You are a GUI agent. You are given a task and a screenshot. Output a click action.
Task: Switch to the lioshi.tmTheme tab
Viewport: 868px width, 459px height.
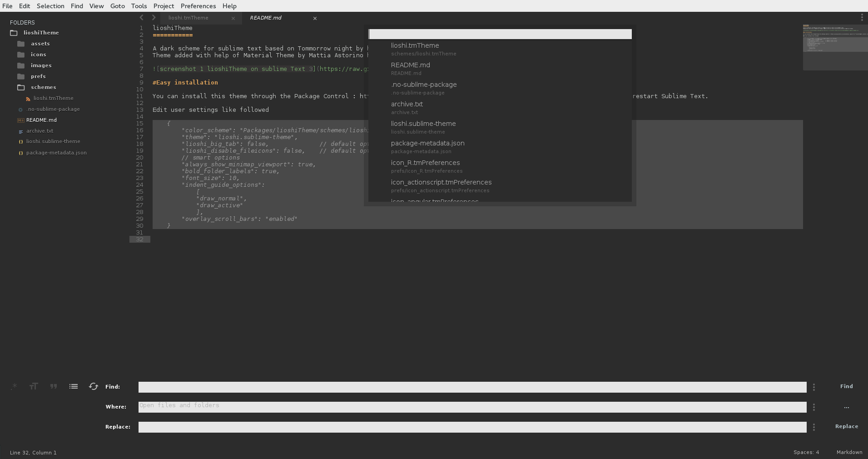(188, 18)
